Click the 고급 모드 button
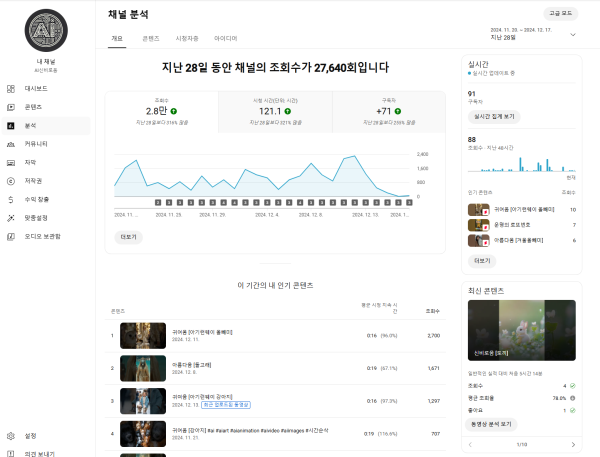 click(561, 13)
